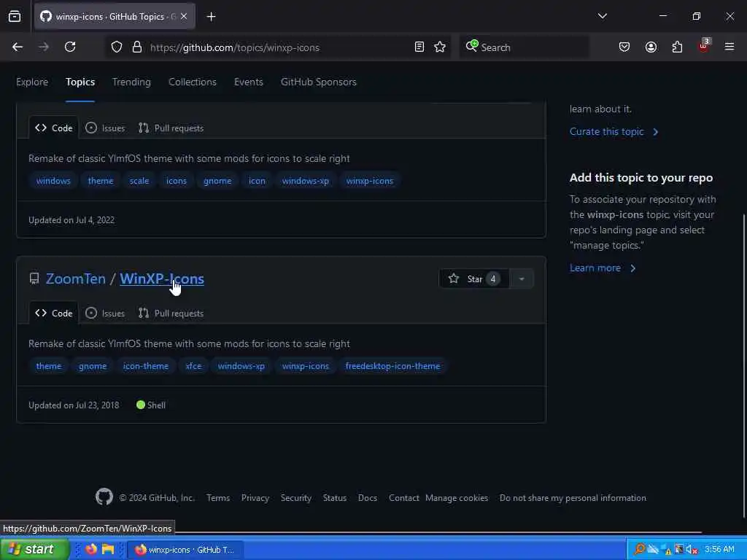Click winxp-icons tag in first repository card

coord(370,181)
